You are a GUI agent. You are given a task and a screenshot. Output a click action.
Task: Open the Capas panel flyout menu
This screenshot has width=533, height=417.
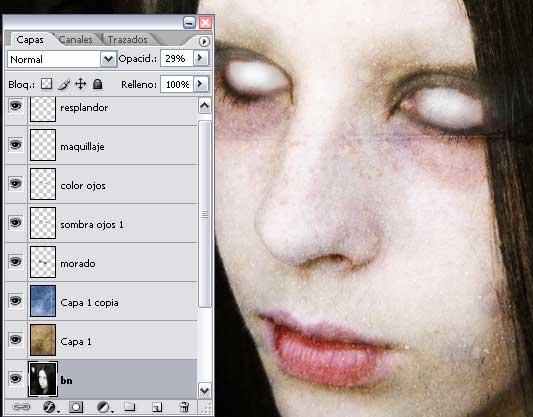(204, 41)
